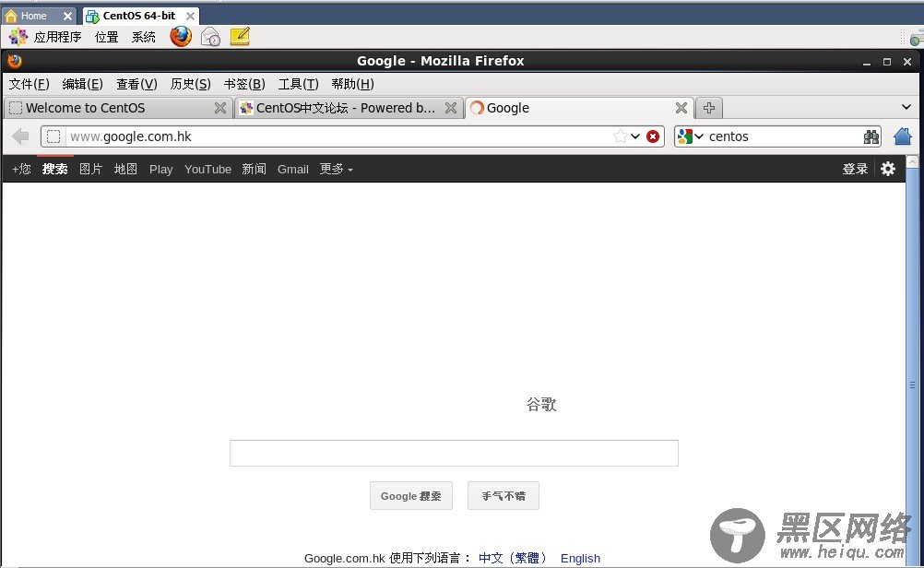Launch Firefox from the GNOME panel icon

click(x=181, y=37)
